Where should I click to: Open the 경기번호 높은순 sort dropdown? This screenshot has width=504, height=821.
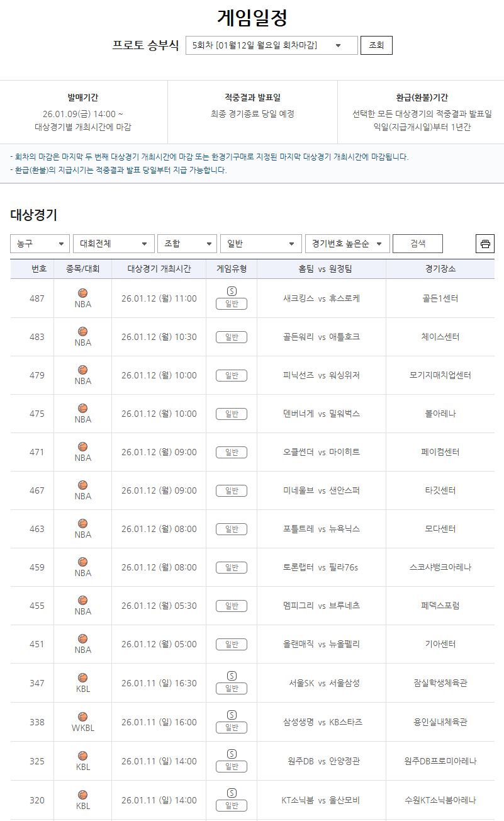tap(347, 243)
